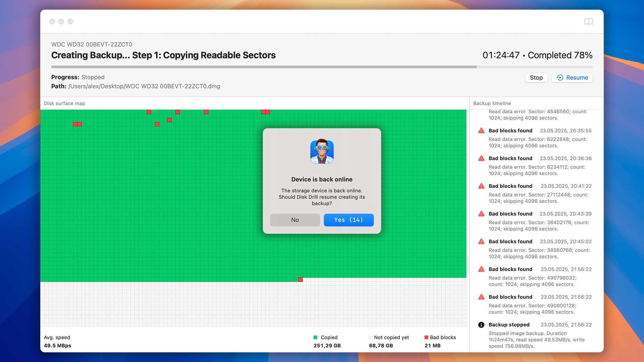
Task: Click the 'Device is back online' heading
Action: click(x=322, y=179)
